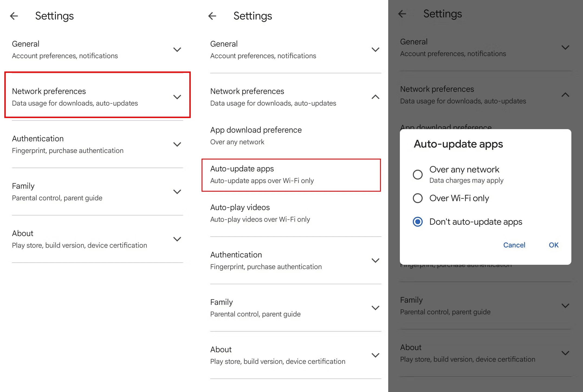Click the About chevron icon in the left screen
The width and height of the screenshot is (583, 392).
(x=177, y=239)
